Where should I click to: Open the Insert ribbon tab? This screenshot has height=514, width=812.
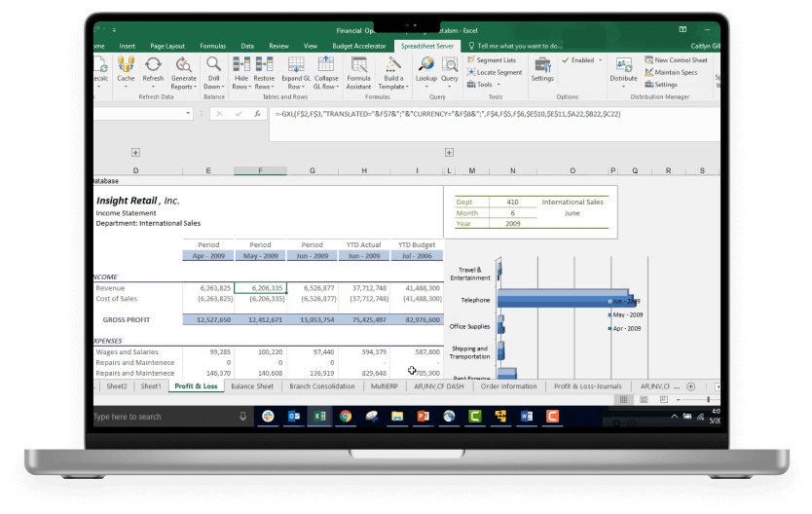point(127,46)
